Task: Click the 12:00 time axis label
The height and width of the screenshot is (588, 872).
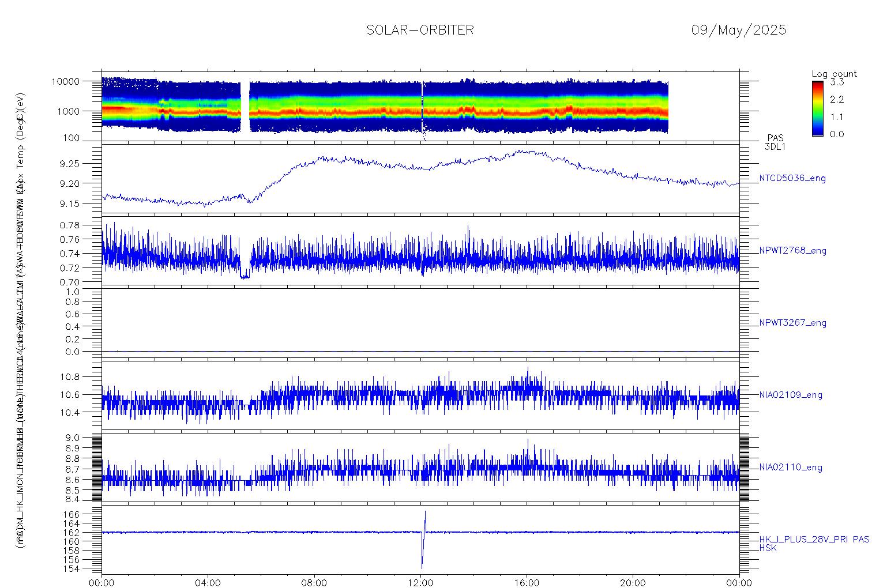Action: click(x=420, y=583)
